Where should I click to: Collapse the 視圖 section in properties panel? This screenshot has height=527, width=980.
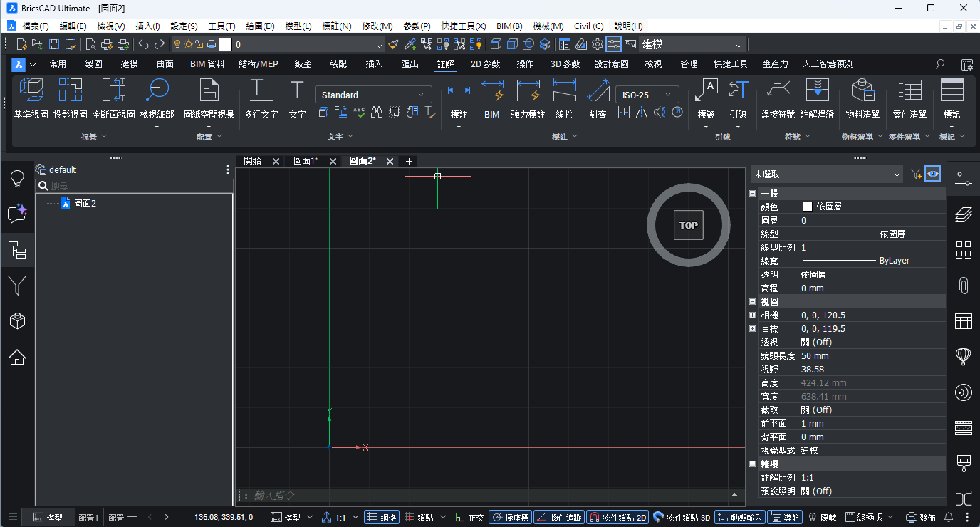753,302
